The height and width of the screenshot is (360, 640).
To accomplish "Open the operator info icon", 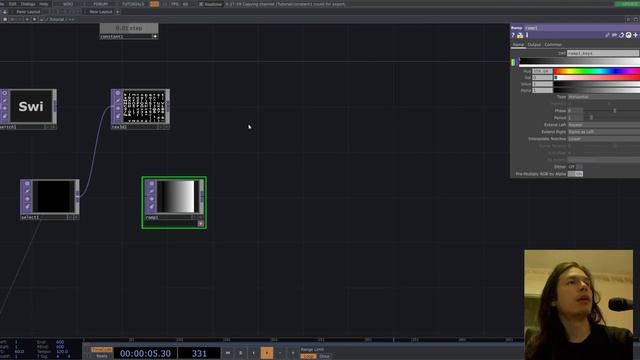I will coord(527,35).
